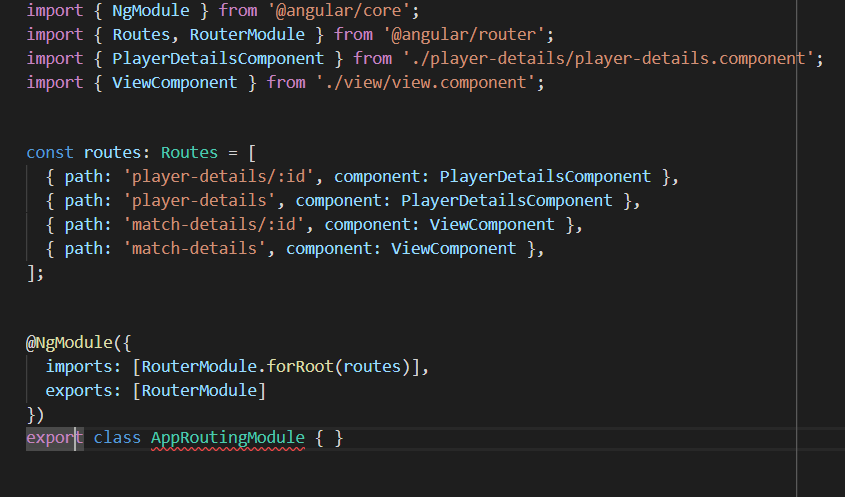Click the 'class' keyword
This screenshot has height=497, width=845.
tap(117, 438)
